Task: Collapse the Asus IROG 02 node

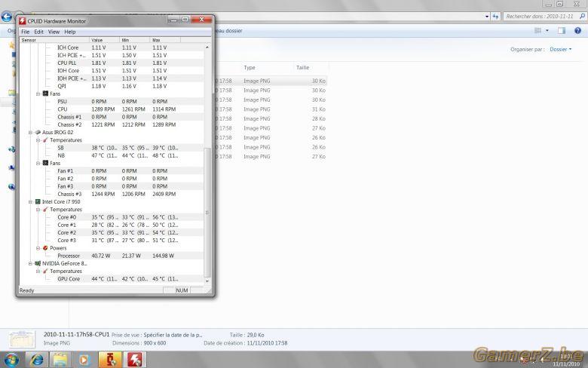Action: click(x=30, y=133)
